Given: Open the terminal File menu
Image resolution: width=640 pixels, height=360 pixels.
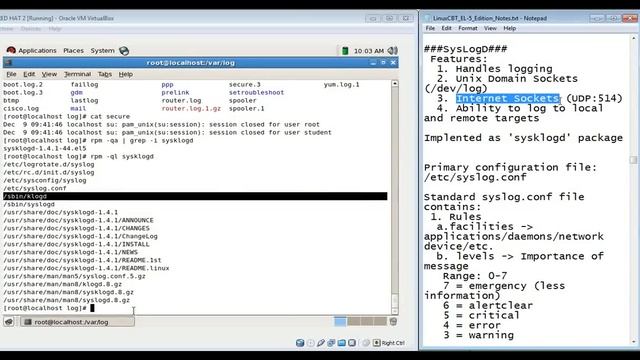Looking at the screenshot, I should tap(11, 74).
